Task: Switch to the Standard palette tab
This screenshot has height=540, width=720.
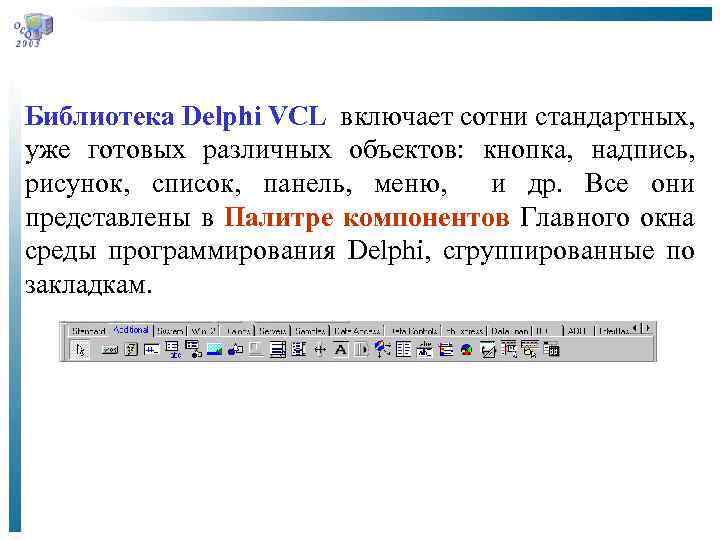Action: click(89, 331)
